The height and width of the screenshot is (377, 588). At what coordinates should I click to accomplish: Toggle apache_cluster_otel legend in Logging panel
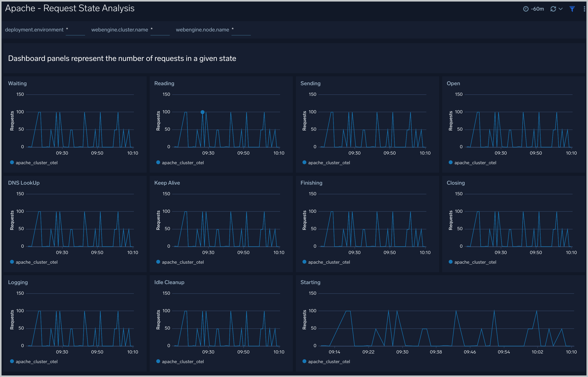[34, 362]
